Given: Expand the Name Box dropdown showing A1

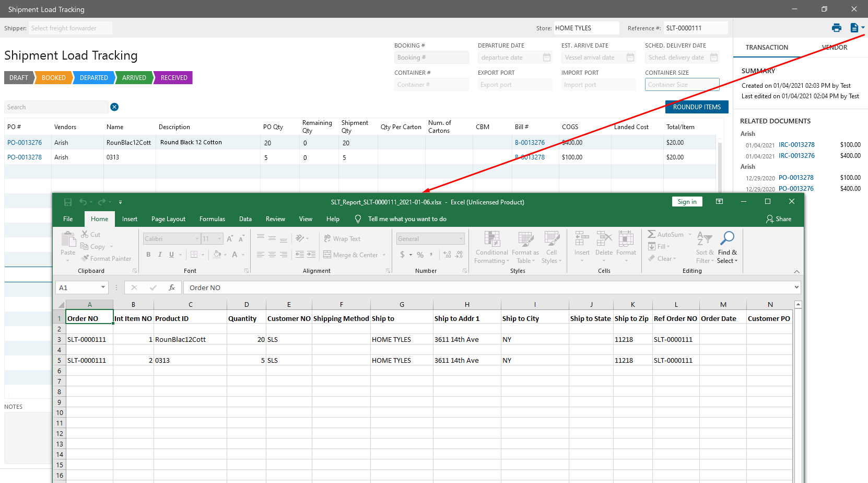Looking at the screenshot, I should 103,287.
